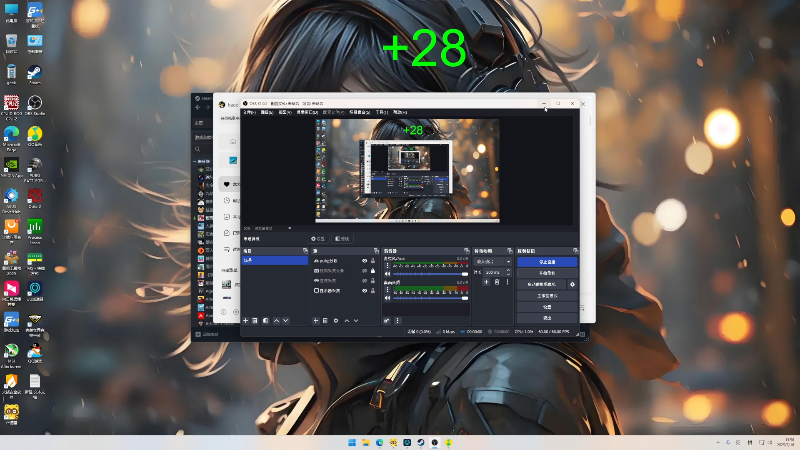Open Dota 2 desktop shortcut
800x450 pixels.
[34, 198]
